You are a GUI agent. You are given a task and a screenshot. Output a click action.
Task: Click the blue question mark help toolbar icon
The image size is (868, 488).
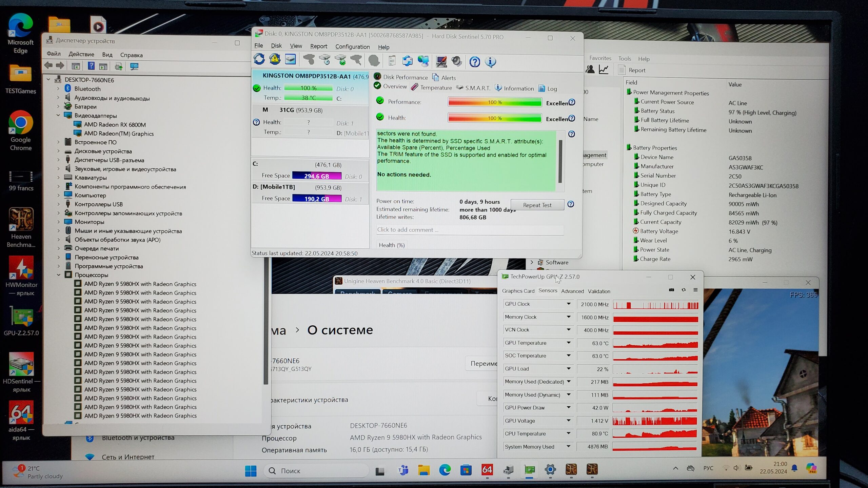[x=474, y=62]
